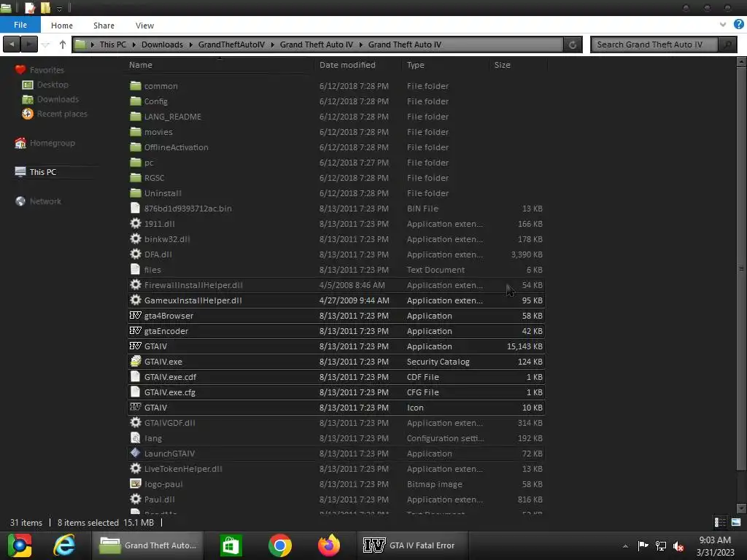The image size is (747, 560).
Task: Sort files by Name column
Action: pyautogui.click(x=141, y=65)
